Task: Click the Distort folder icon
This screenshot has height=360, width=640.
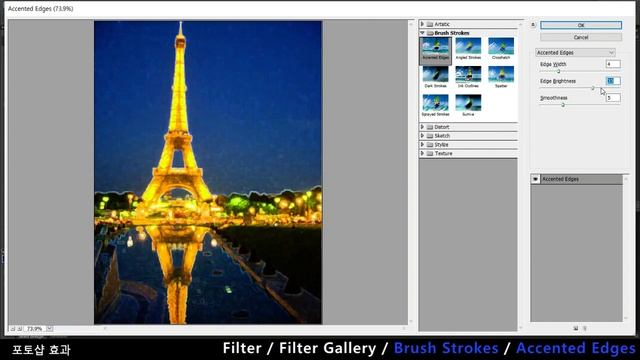Action: point(429,127)
